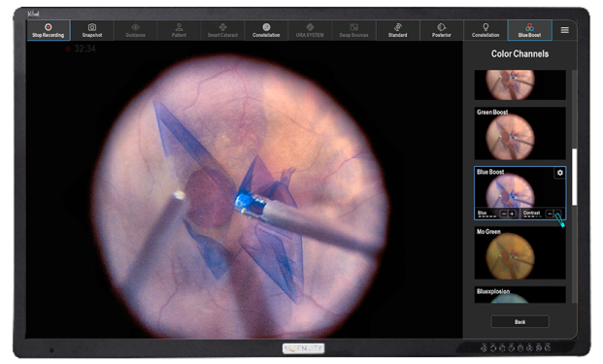Image resolution: width=603 pixels, height=364 pixels.
Task: Choose the Mo Green channel preset
Action: coord(519,253)
